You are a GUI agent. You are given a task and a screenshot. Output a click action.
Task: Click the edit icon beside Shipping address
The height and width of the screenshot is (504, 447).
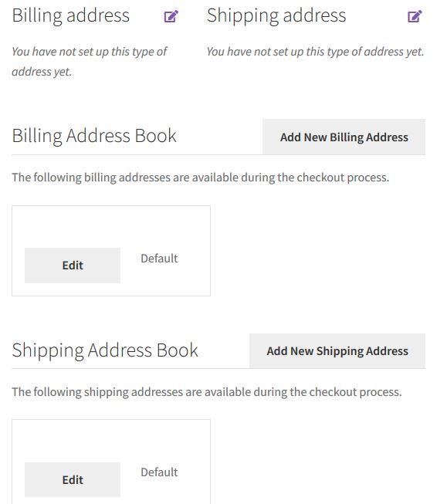coord(415,16)
